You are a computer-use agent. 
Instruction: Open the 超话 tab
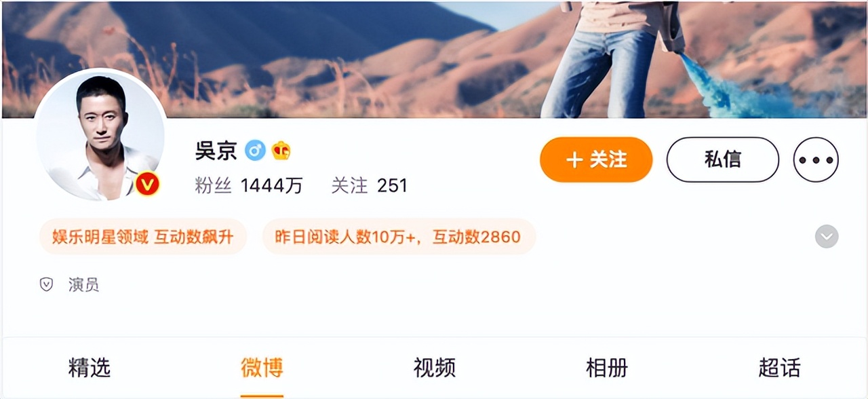coord(780,368)
